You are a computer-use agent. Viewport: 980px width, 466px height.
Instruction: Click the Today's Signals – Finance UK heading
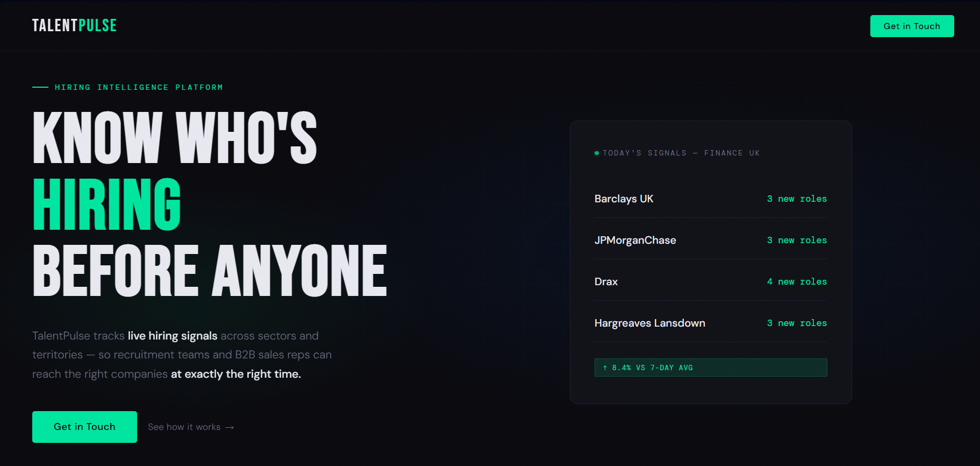(x=681, y=153)
